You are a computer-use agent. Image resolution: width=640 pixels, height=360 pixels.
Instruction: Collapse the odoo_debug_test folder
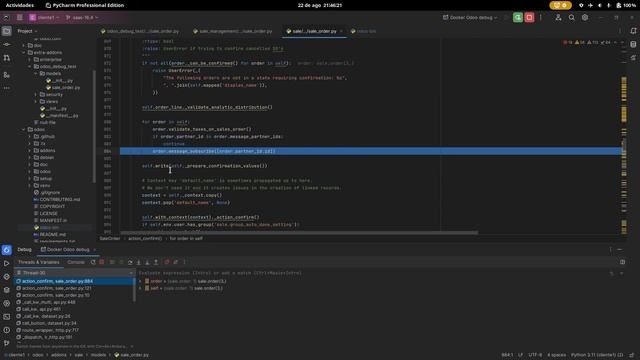tap(30, 67)
